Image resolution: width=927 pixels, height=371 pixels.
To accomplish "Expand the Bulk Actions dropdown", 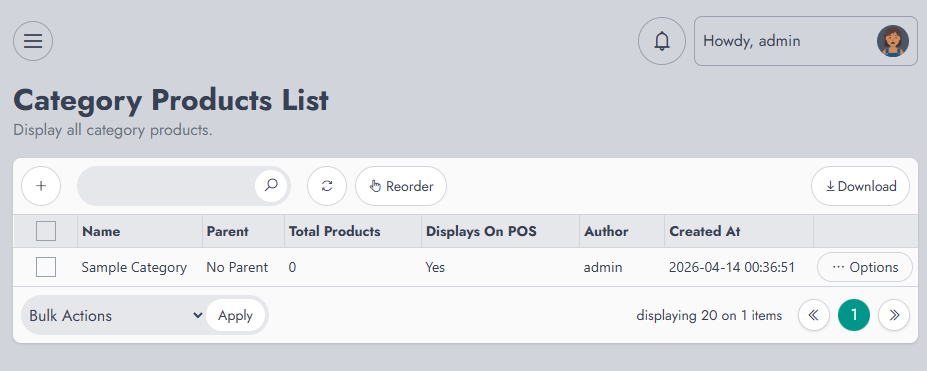I will click(x=115, y=315).
